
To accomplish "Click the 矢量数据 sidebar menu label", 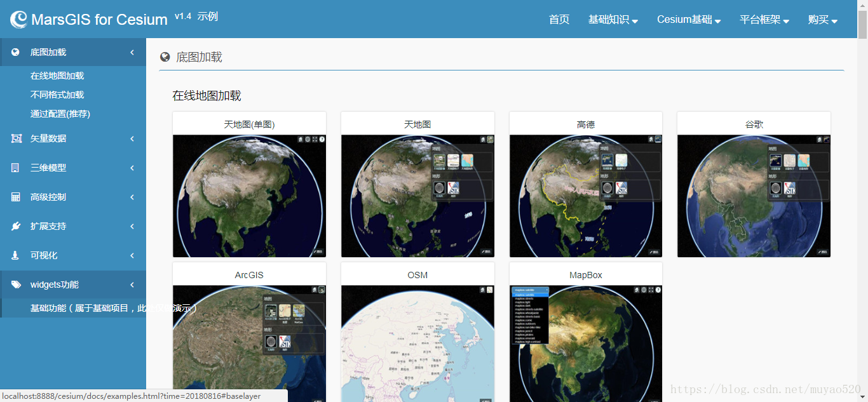I will (48, 138).
